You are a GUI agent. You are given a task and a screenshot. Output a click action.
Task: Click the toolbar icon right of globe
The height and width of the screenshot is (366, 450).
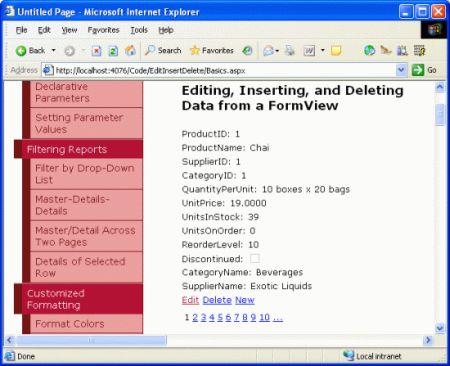(386, 51)
